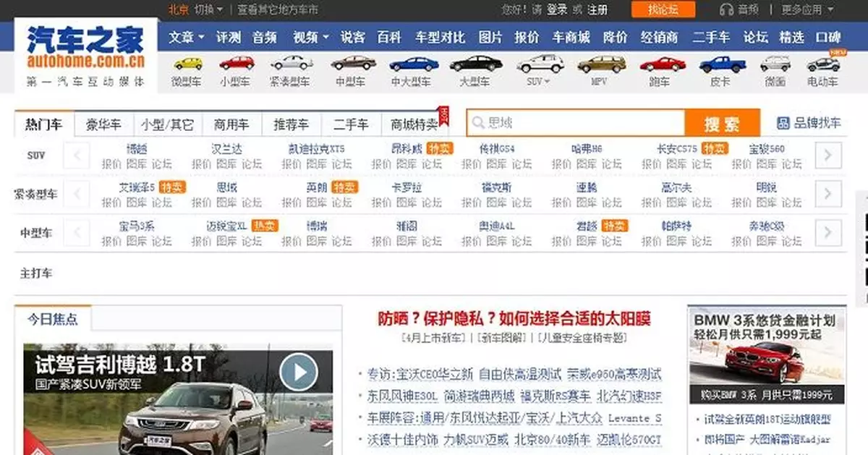Image resolution: width=868 pixels, height=455 pixels.
Task: Switch to the 推荐车 tab
Action: coord(291,124)
